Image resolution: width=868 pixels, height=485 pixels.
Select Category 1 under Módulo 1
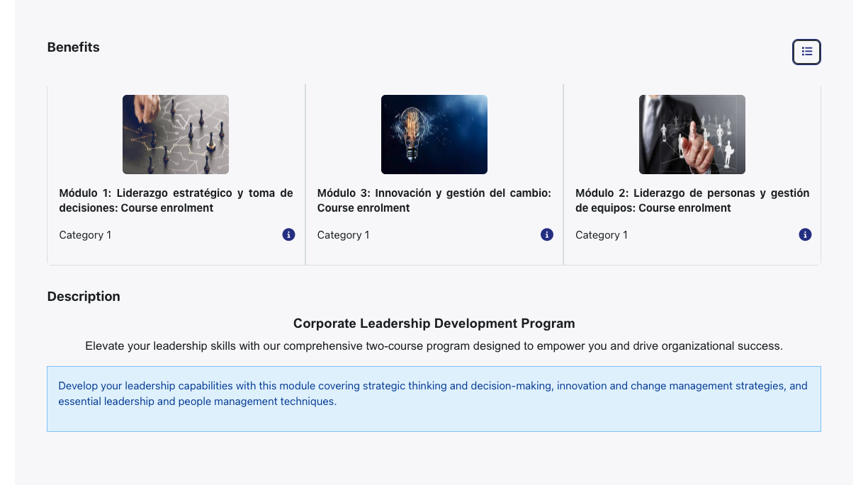pyautogui.click(x=85, y=235)
